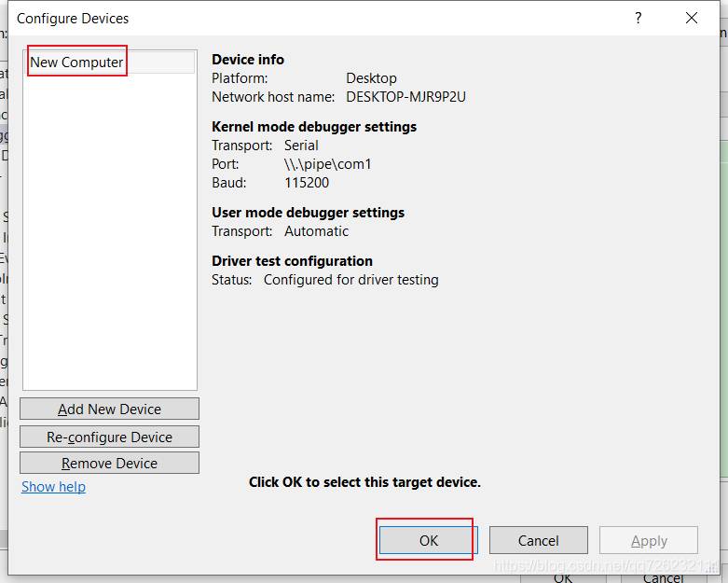Click the Remove Device button
728x583 pixels.
coord(110,464)
